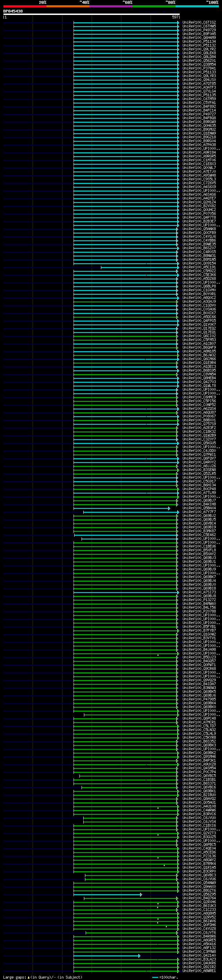The image size is (222, 980).
Task: Click the cyan ~100% identity color bar
Action: [x=197, y=6]
